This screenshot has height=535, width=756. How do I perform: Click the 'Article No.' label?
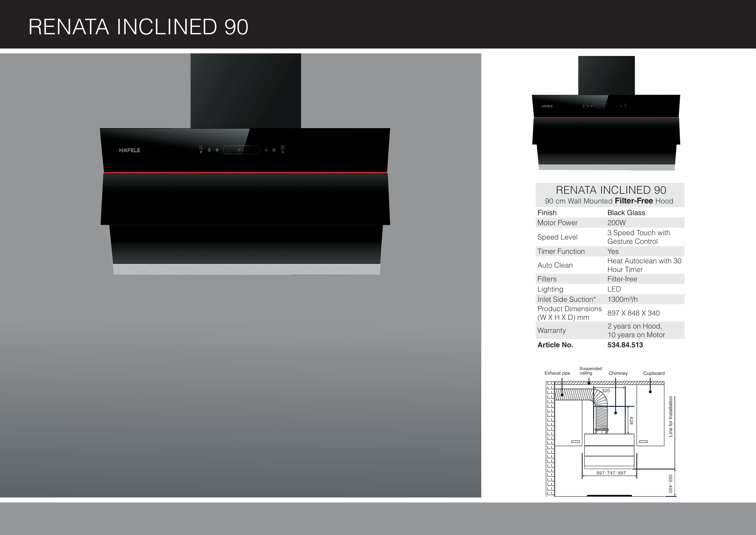click(x=556, y=345)
